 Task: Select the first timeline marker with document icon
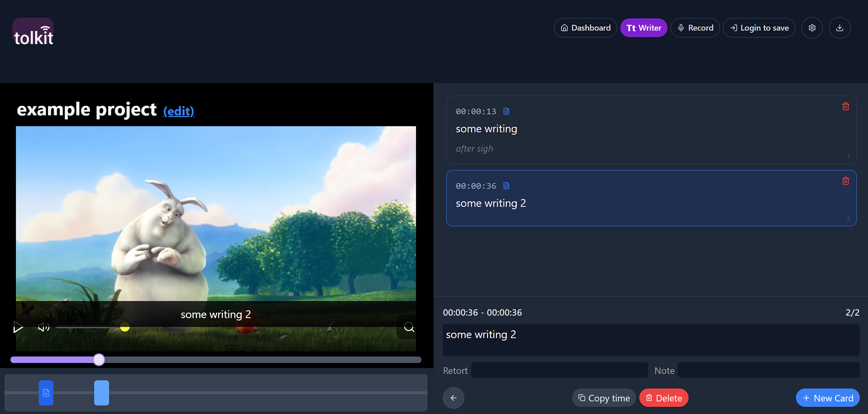tap(46, 393)
